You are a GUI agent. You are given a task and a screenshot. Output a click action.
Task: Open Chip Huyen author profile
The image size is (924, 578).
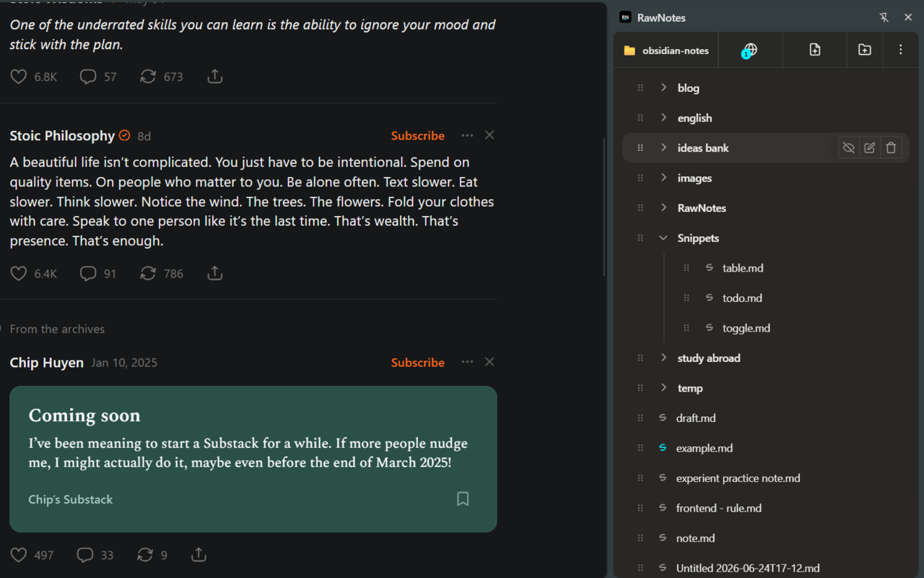(47, 363)
